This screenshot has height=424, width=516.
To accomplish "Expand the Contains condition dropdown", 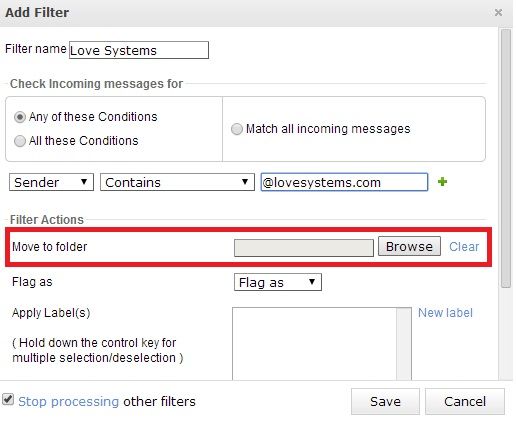I will tap(177, 182).
